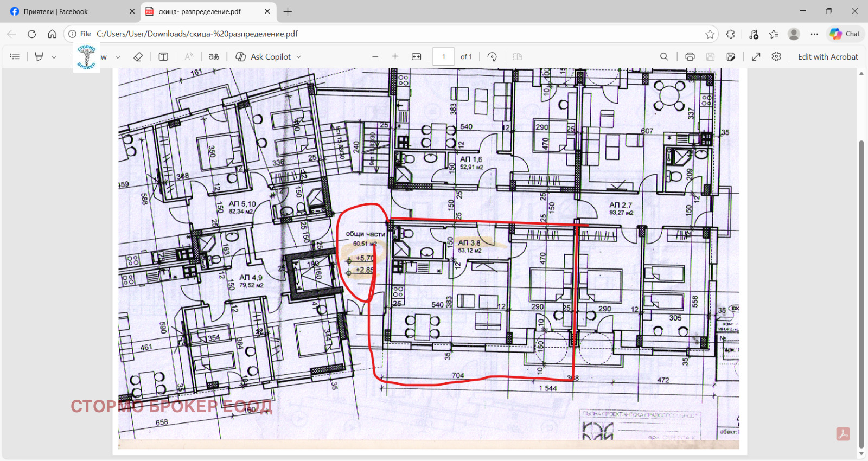Add this page to favorites star
The width and height of the screenshot is (868, 461).
tap(710, 34)
